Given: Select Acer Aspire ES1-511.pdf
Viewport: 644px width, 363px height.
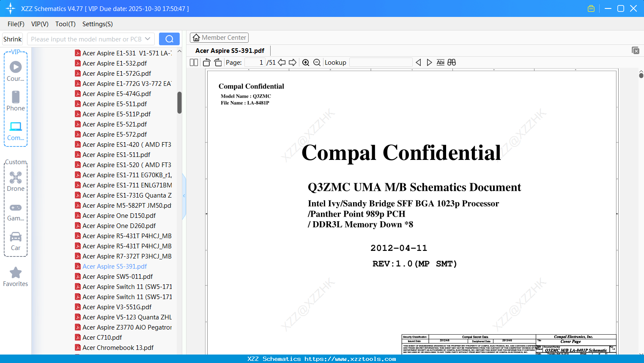Looking at the screenshot, I should pos(116,154).
